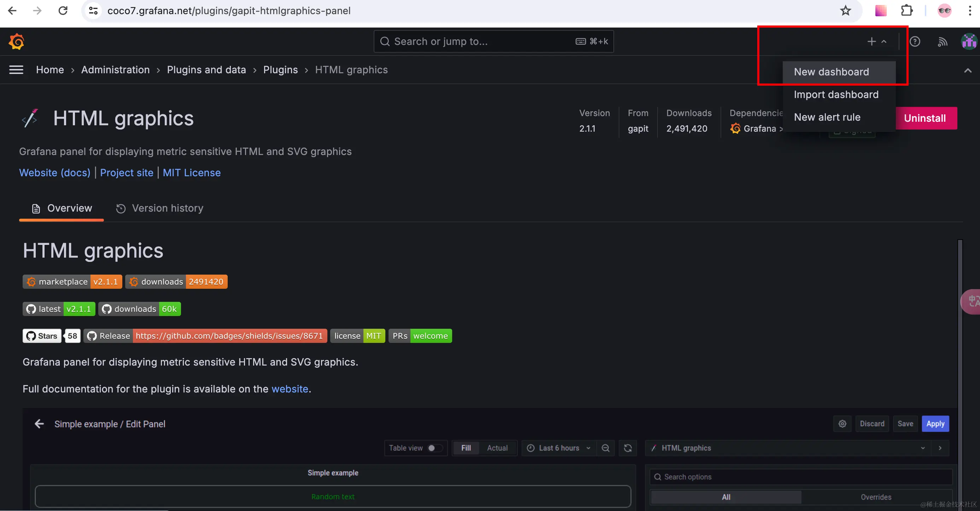Open the Project site link
The height and width of the screenshot is (511, 980).
(127, 173)
